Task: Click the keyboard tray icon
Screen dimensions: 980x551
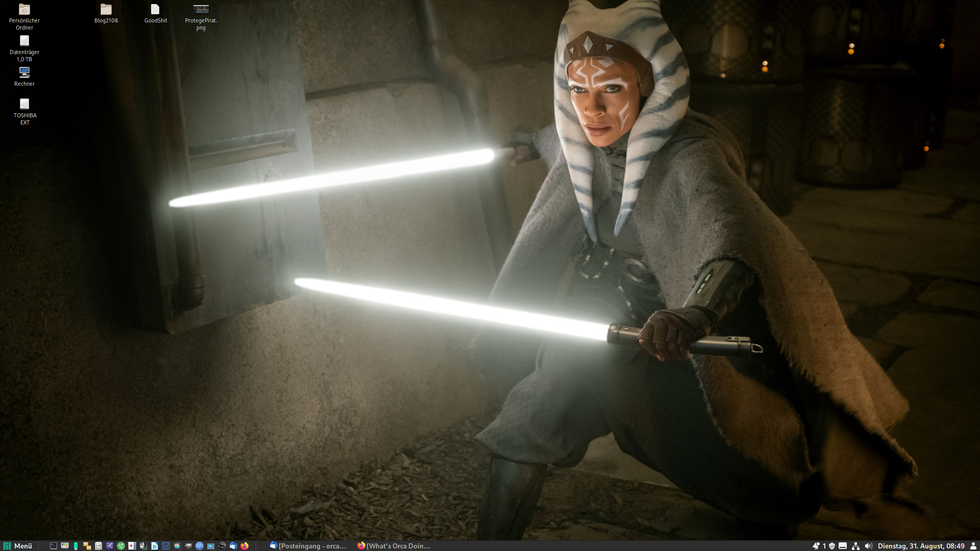Action: tap(843, 546)
